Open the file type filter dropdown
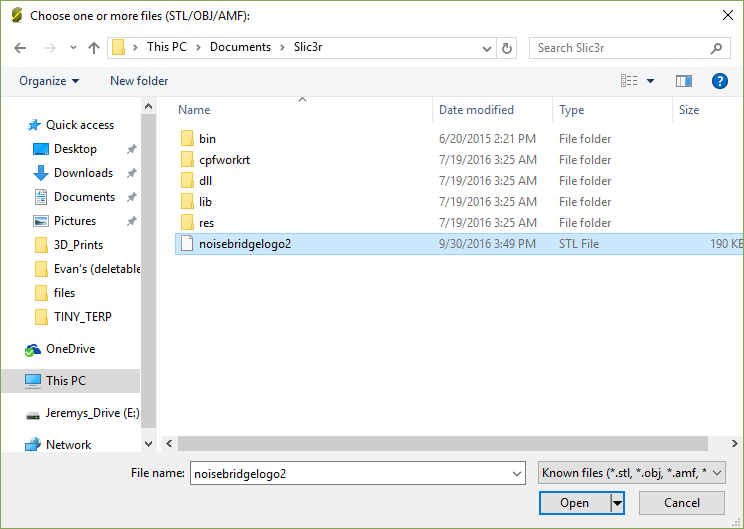 click(x=631, y=473)
